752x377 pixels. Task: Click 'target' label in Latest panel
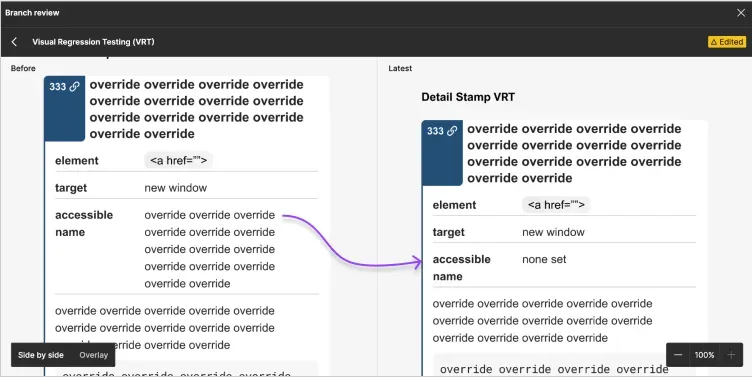[449, 233]
